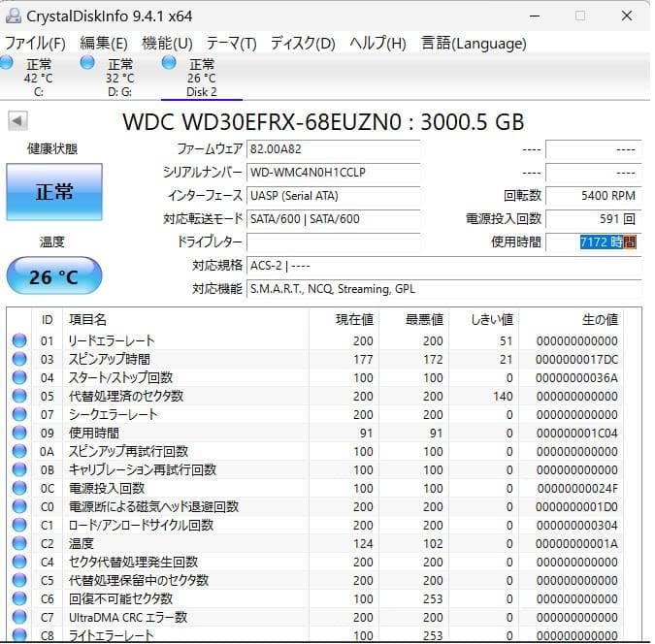Open the 機能(U) menu
Screen dimensions: 655x644
point(167,43)
